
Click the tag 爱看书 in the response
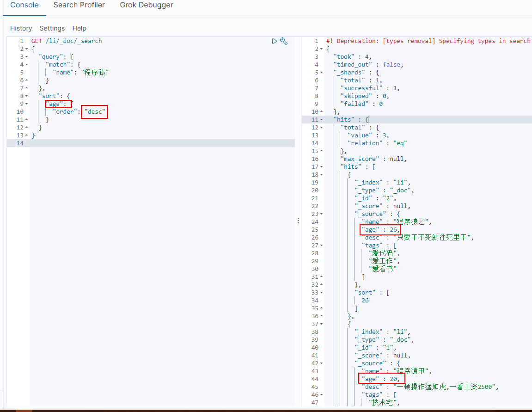click(382, 269)
